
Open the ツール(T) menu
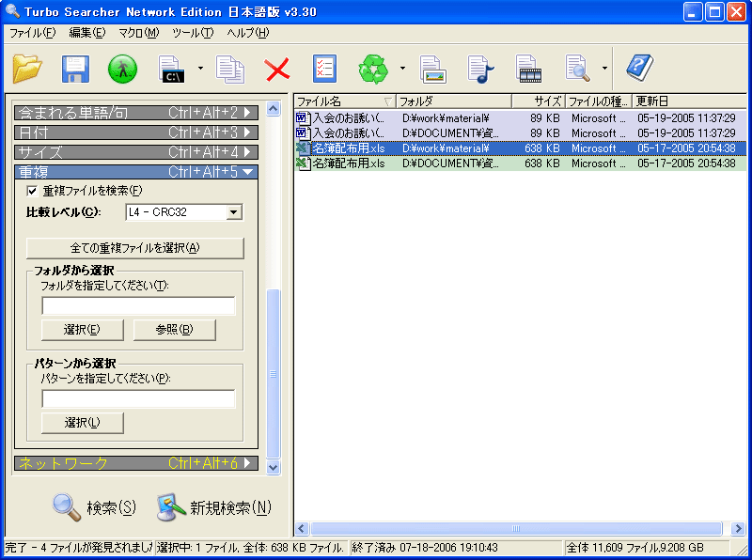(x=193, y=33)
